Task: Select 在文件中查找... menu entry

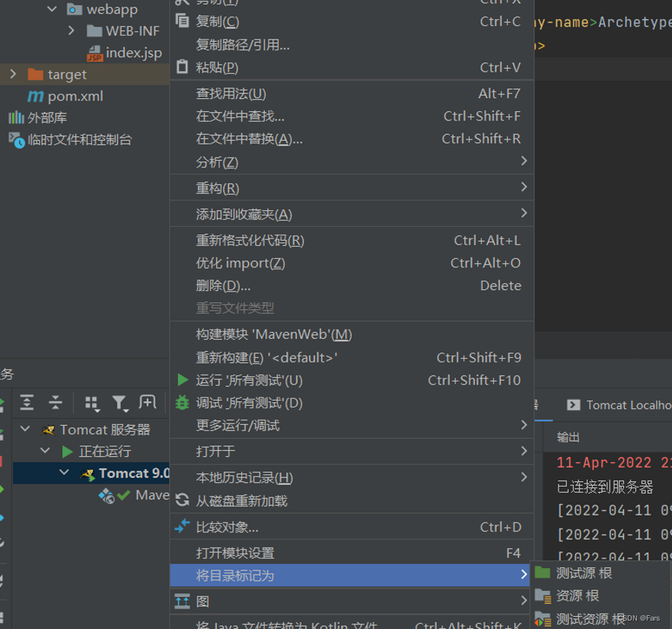Action: tap(352, 117)
